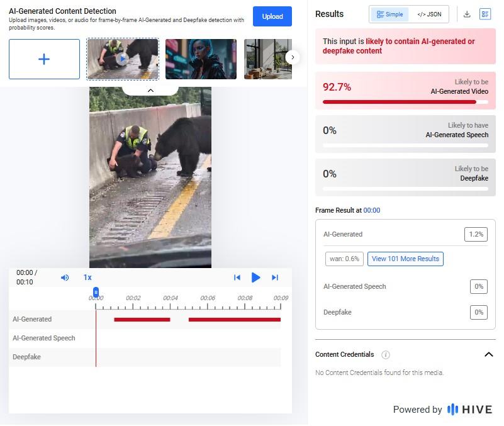Click the frame result Deepfake 0% value
The image size is (504, 426).
(x=479, y=312)
